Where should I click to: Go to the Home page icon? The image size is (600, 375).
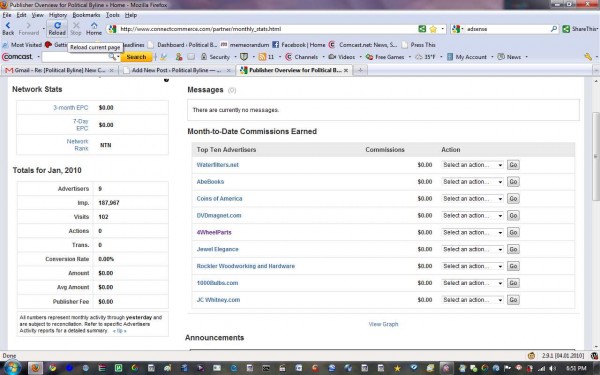pos(94,28)
